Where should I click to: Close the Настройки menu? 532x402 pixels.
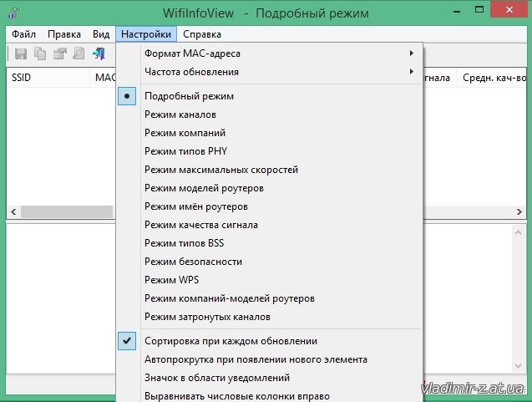(146, 34)
